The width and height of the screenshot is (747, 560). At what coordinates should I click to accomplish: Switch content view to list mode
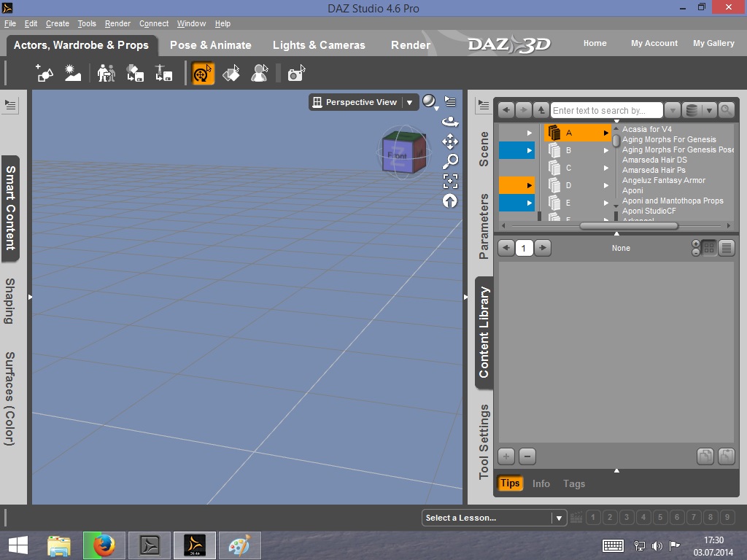pos(727,248)
